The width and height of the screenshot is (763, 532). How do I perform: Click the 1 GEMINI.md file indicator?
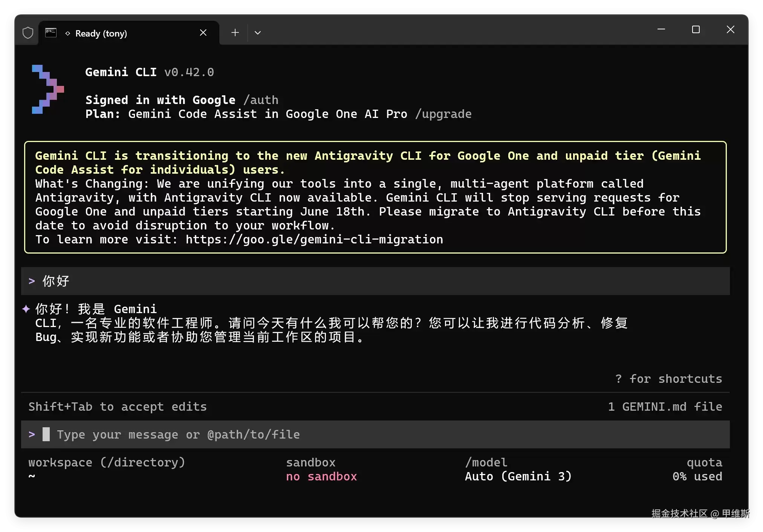coord(665,407)
